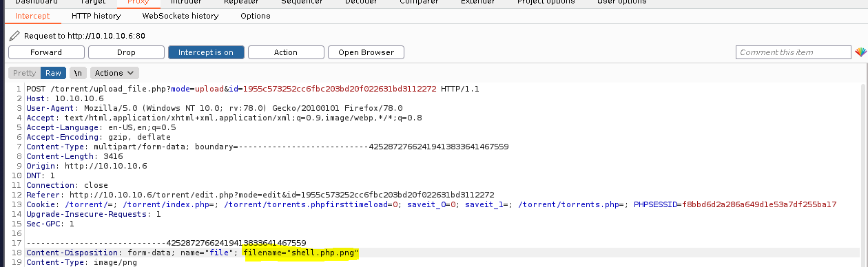The height and width of the screenshot is (267, 868).
Task: Switch to HTTP history sub-tab
Action: click(x=96, y=16)
